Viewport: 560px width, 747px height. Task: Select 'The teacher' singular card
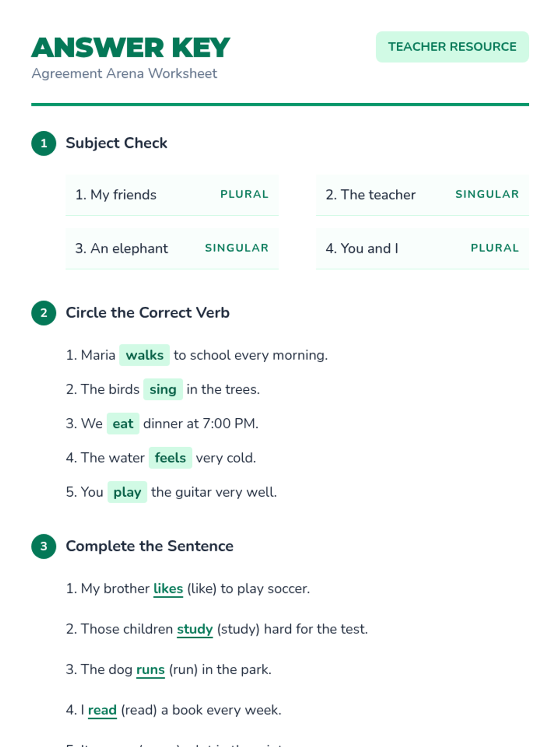pos(422,195)
